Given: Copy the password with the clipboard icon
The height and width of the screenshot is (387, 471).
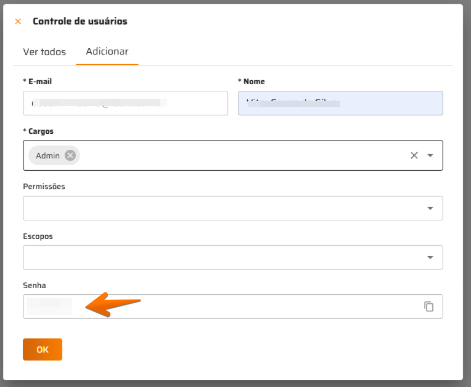Looking at the screenshot, I should pos(429,306).
